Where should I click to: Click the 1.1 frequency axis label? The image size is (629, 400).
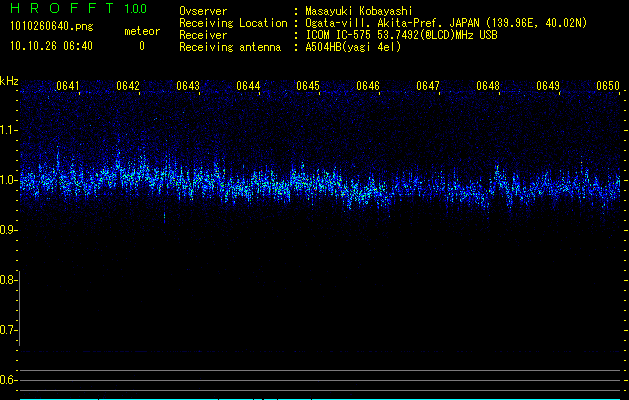[x=10, y=129]
